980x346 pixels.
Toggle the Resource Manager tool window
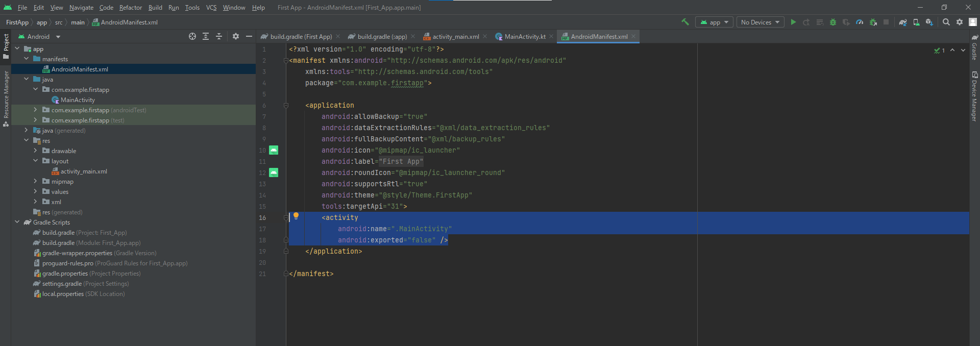point(6,98)
